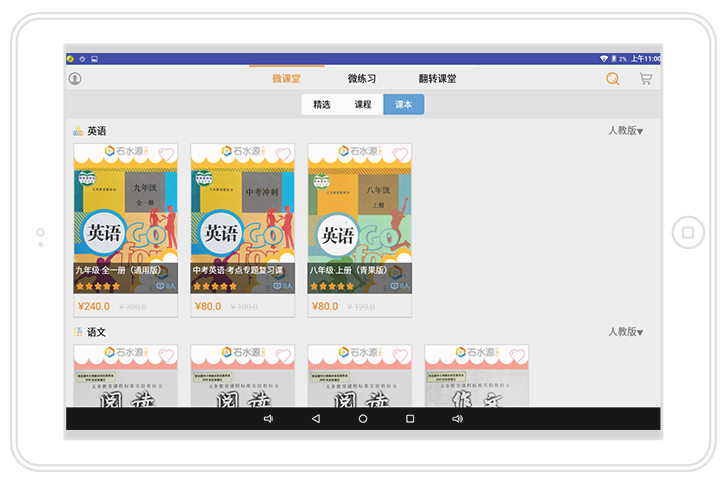Tap the search magnifier icon
The image size is (727, 484).
613,79
